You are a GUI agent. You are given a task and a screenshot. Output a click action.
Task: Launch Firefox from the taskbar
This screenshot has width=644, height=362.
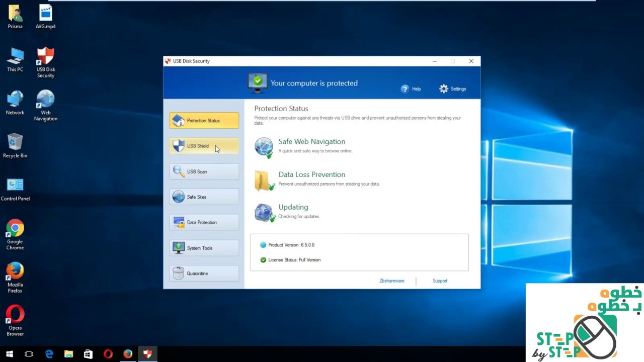point(128,354)
